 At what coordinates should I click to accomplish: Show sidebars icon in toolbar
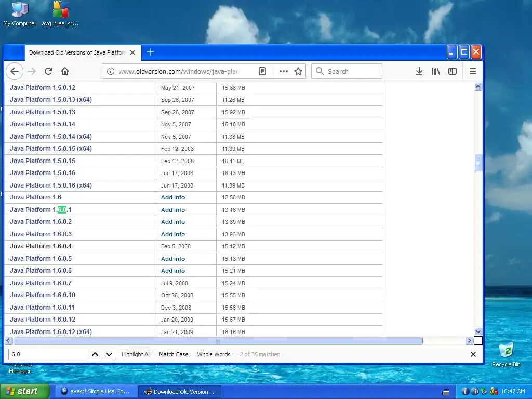pos(453,71)
